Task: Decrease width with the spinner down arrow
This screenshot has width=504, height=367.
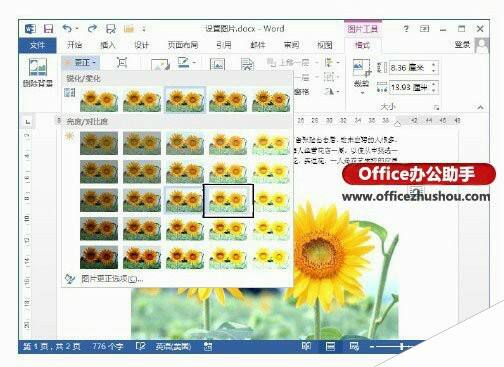Action: 434,91
